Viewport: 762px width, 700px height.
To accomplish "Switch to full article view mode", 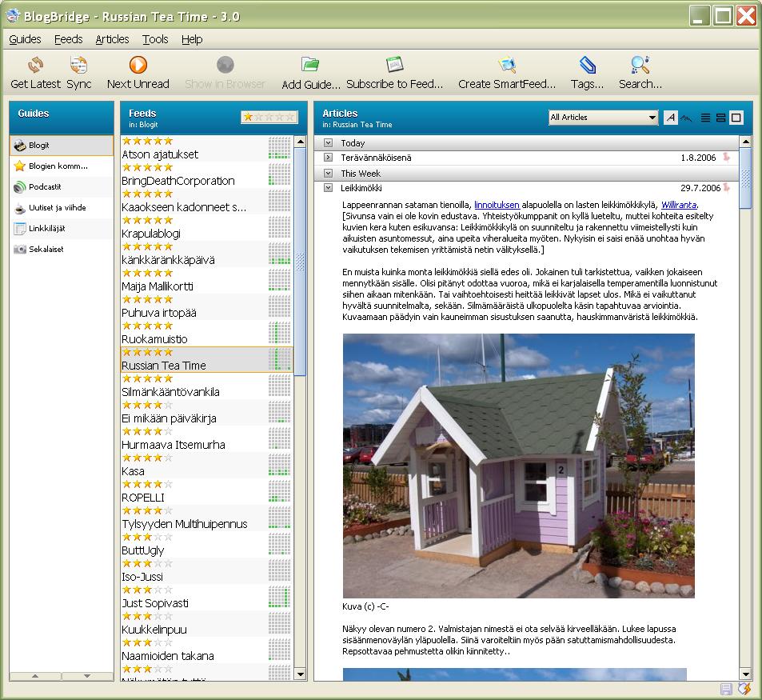I will pyautogui.click(x=736, y=118).
